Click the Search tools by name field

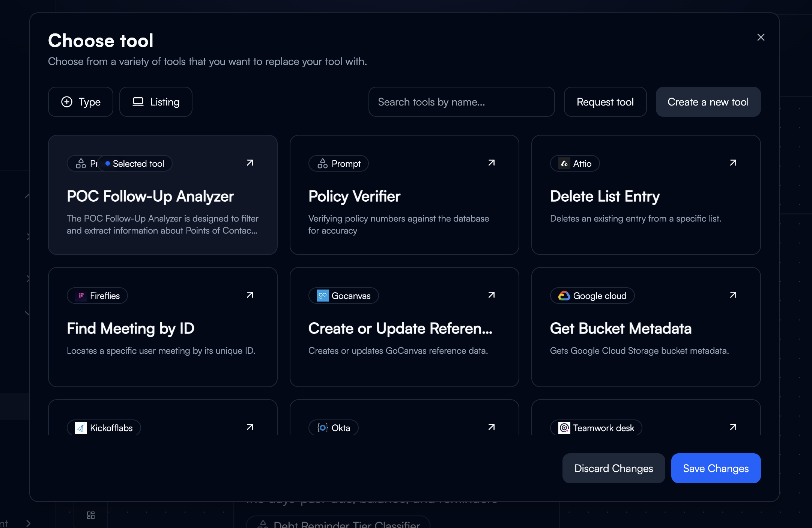[461, 102]
